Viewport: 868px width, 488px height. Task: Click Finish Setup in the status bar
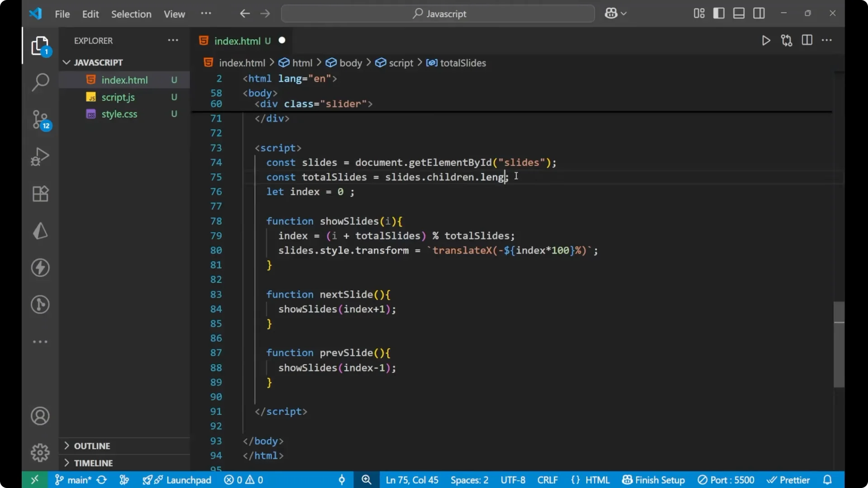coord(653,480)
